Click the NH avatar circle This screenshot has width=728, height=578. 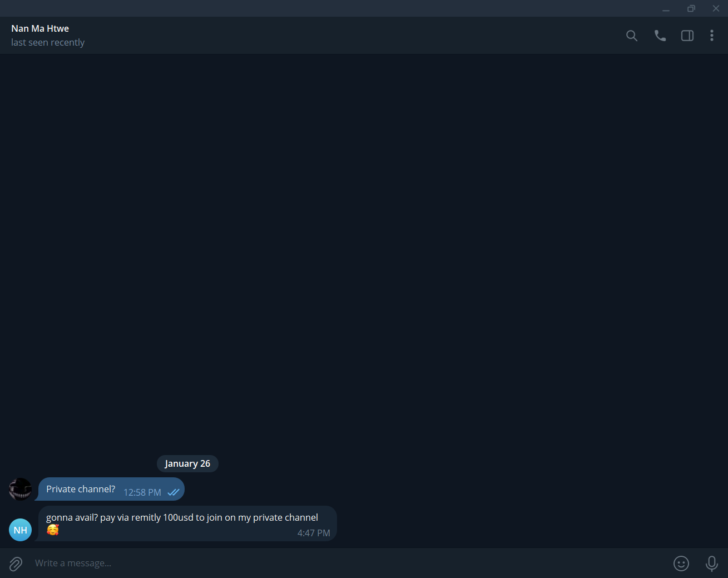[x=21, y=530]
